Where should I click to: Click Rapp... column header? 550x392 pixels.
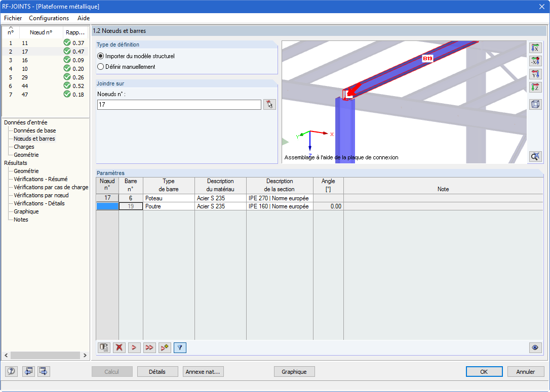click(x=75, y=32)
